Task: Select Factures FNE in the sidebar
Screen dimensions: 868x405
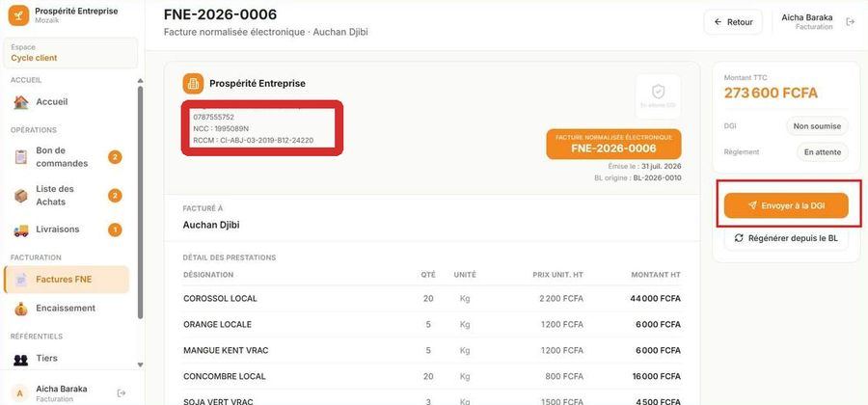Action: [67, 280]
